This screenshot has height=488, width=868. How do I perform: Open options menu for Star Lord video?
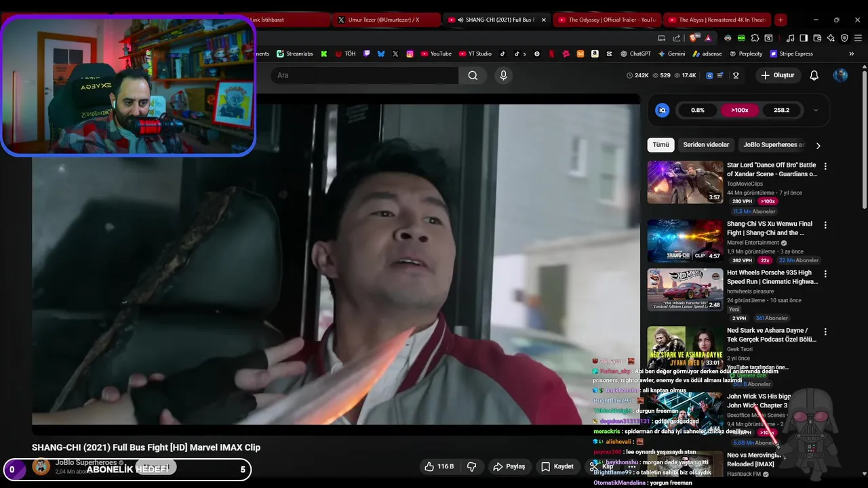click(825, 166)
